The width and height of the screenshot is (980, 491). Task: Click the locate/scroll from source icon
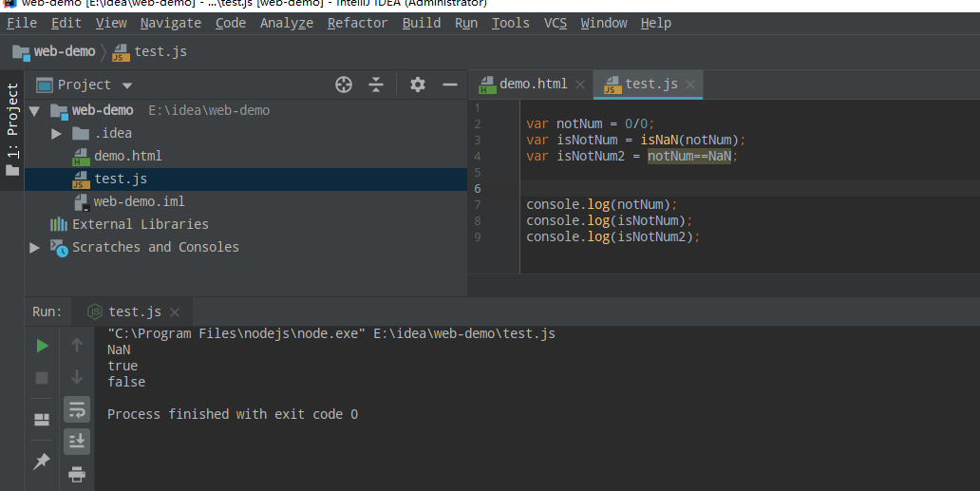[344, 85]
